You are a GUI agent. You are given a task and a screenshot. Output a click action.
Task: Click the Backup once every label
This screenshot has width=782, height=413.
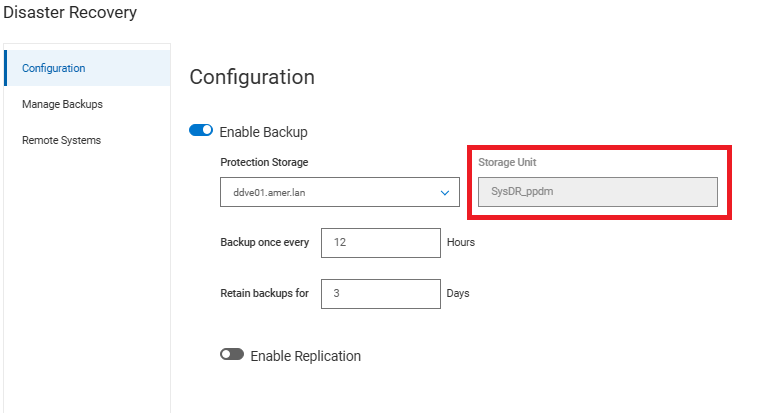coord(264,242)
